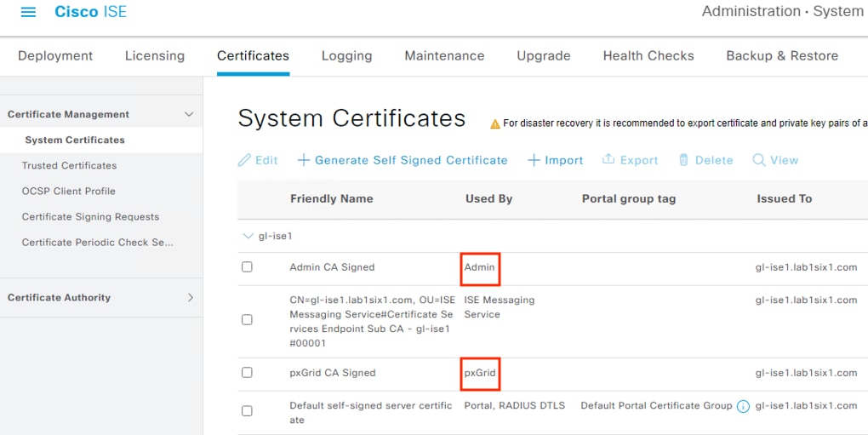
Task: Collapse the Certificate Management section
Action: (189, 115)
